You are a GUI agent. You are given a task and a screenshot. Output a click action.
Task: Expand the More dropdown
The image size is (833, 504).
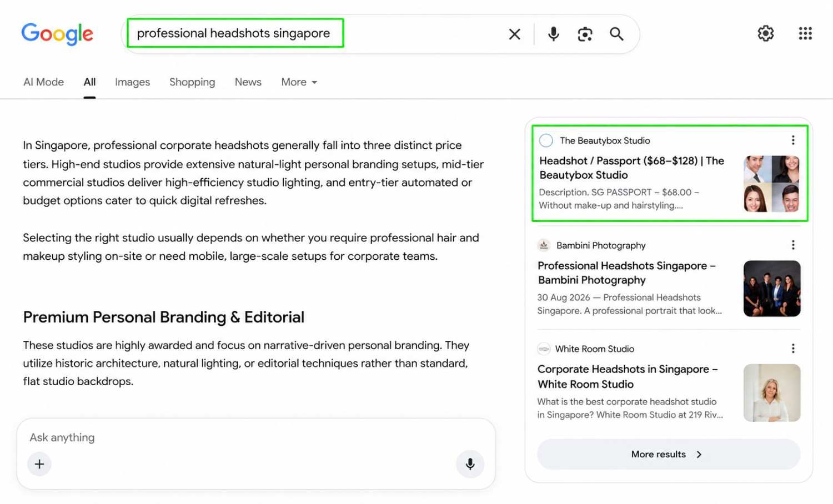(299, 82)
